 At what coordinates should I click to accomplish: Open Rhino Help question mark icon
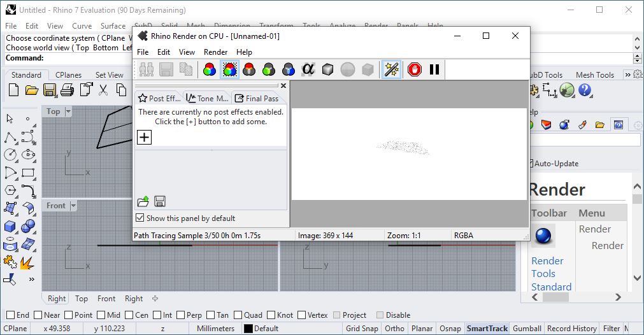tap(585, 90)
